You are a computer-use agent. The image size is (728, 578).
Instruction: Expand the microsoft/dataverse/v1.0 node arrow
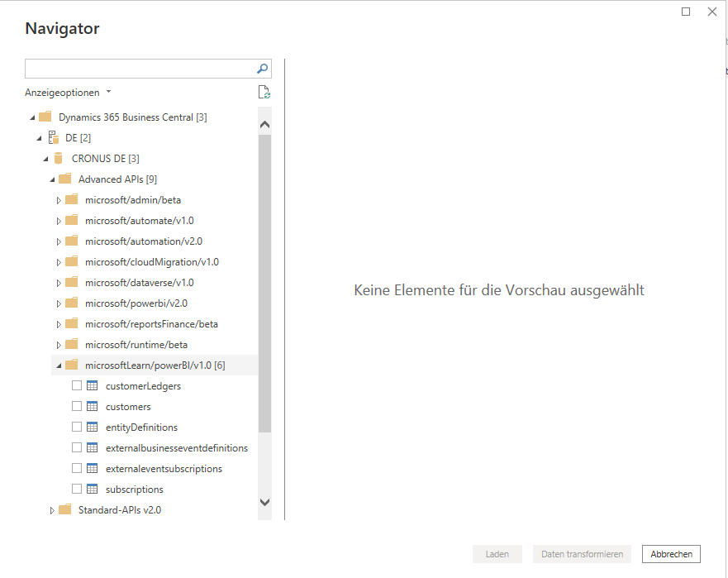[59, 283]
